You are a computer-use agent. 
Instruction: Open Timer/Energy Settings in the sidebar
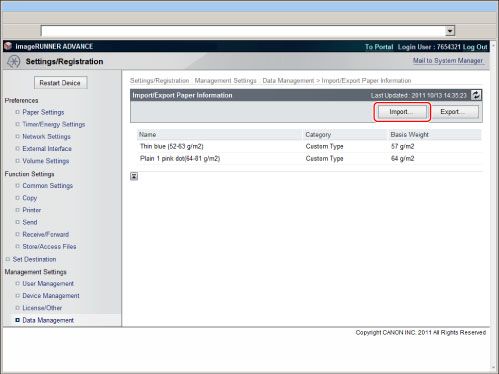click(x=54, y=124)
